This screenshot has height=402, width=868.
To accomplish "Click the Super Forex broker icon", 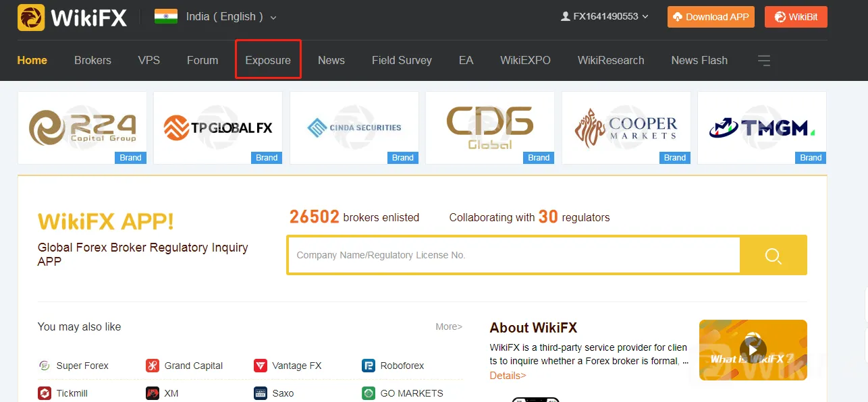I will [45, 366].
